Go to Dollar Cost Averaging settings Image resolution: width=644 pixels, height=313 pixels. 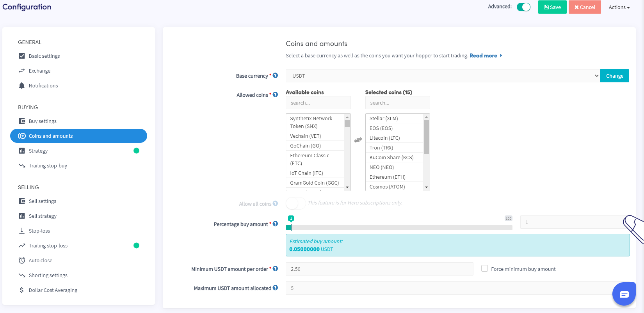pyautogui.click(x=53, y=290)
